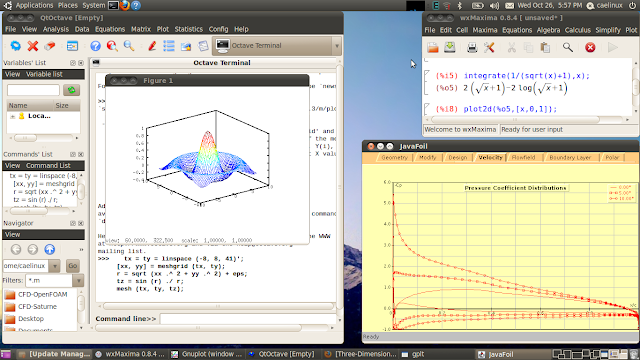Click the Octave terminal horizontal scrollbar
The height and width of the screenshot is (360, 640).
coord(218,306)
